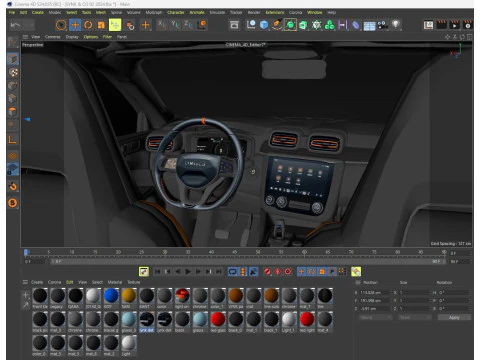
Task: Click the Undo arrow icon
Action: [x=15, y=25]
